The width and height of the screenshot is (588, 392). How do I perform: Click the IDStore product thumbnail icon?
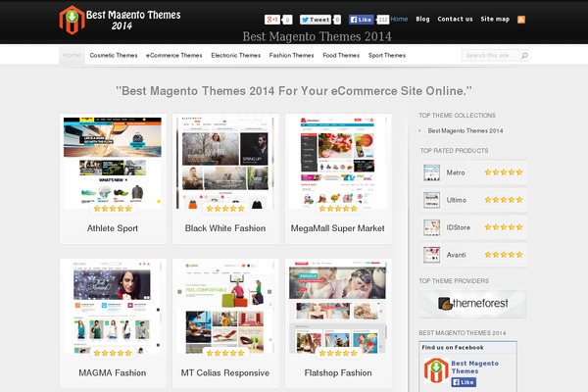[431, 227]
